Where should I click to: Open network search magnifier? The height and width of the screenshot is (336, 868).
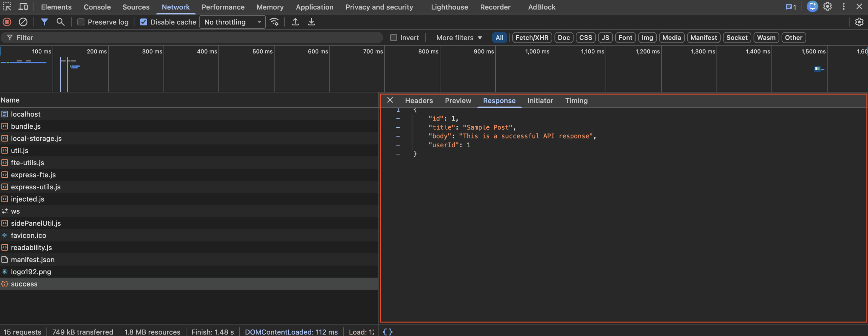pos(60,22)
